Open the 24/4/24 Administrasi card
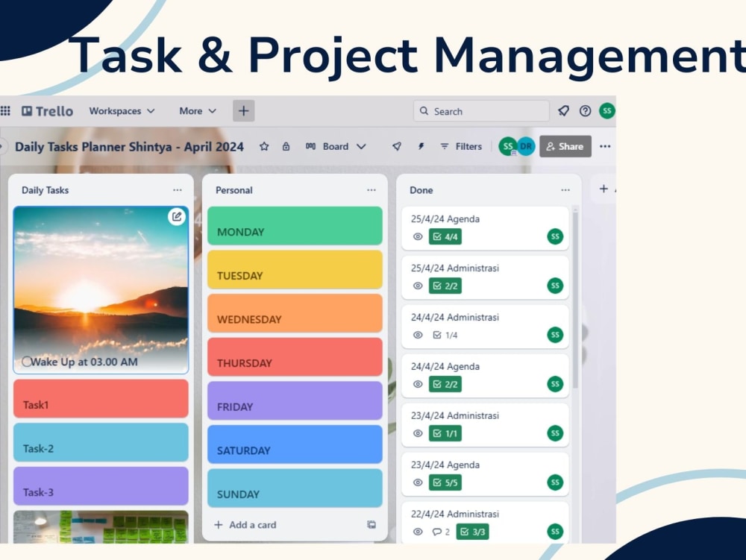This screenshot has width=746, height=560. coord(486,327)
